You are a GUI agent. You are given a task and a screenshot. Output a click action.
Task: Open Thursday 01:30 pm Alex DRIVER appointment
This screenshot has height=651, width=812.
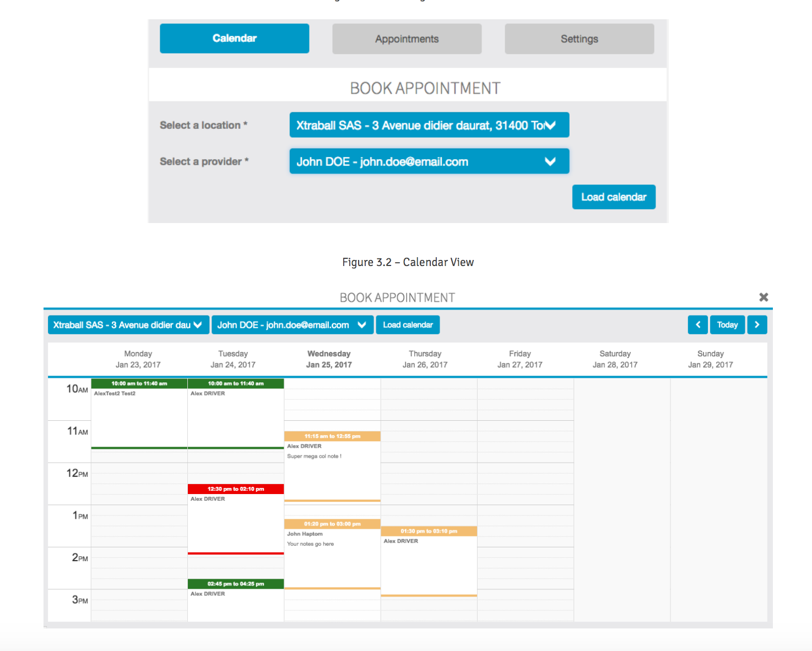[x=429, y=562]
